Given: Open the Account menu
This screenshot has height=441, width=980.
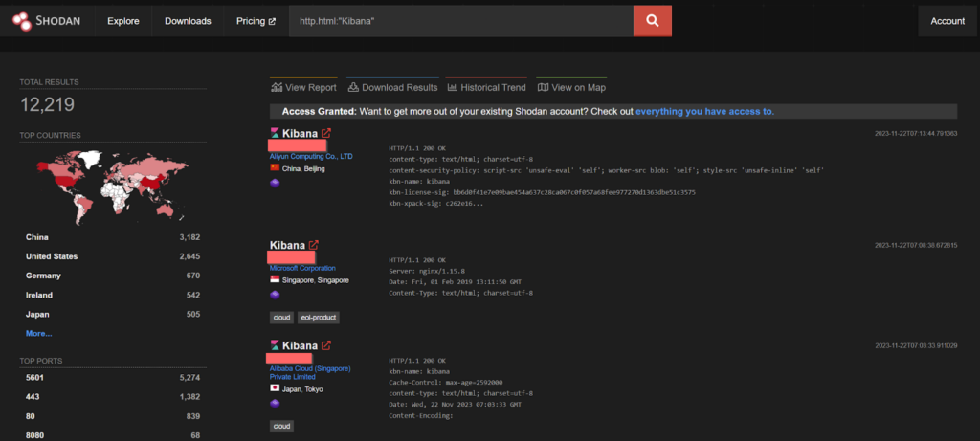Looking at the screenshot, I should point(947,21).
